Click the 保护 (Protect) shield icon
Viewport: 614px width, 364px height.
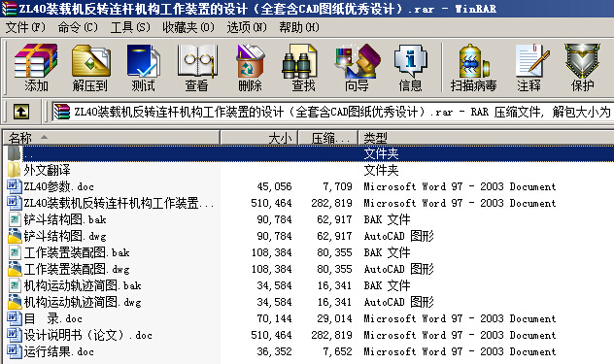pyautogui.click(x=582, y=60)
